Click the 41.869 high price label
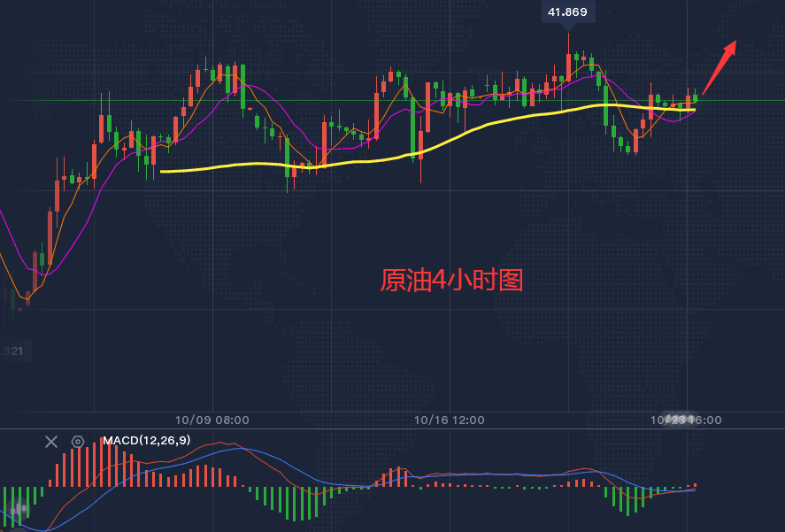 pos(567,12)
